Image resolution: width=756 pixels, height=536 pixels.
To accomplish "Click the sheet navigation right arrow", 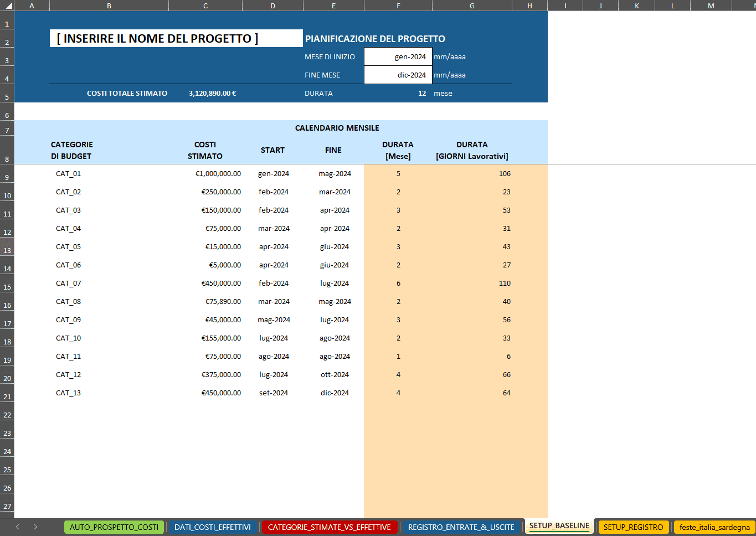I will (x=35, y=527).
